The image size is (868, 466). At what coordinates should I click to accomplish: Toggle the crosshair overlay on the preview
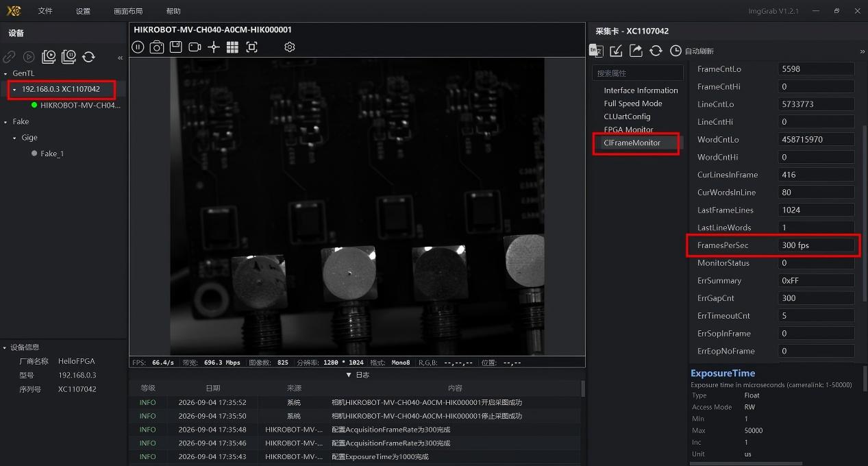pos(214,47)
